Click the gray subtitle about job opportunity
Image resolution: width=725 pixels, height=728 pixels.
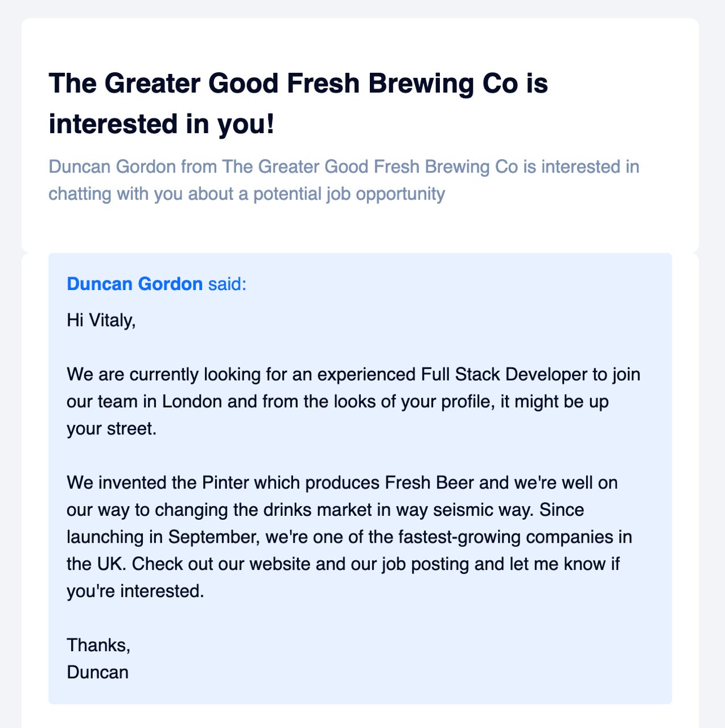tap(344, 180)
